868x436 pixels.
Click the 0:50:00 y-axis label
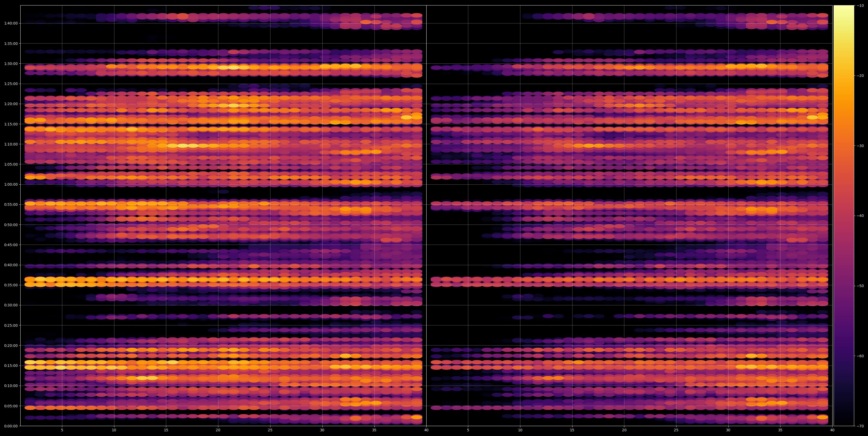(x=11, y=225)
